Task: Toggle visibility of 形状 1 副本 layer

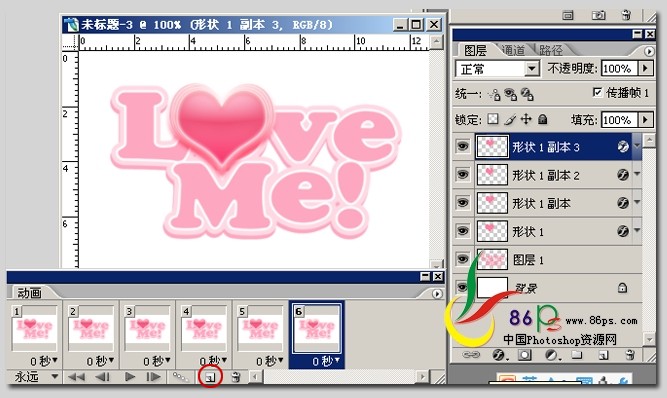Action: coord(462,202)
